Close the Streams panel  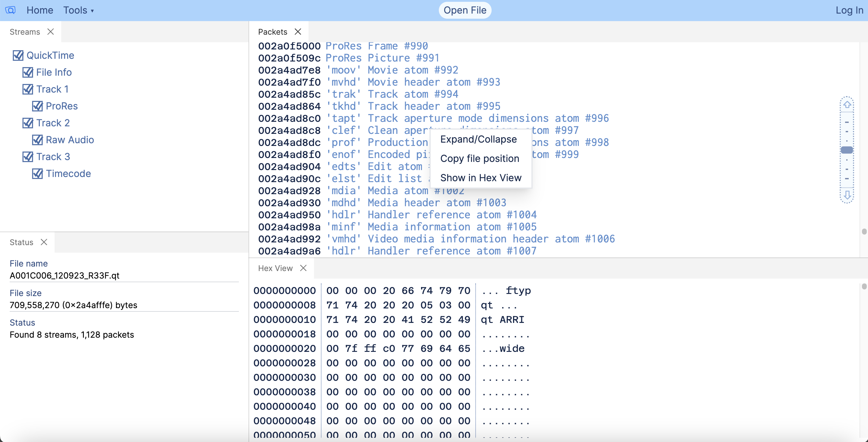point(51,31)
